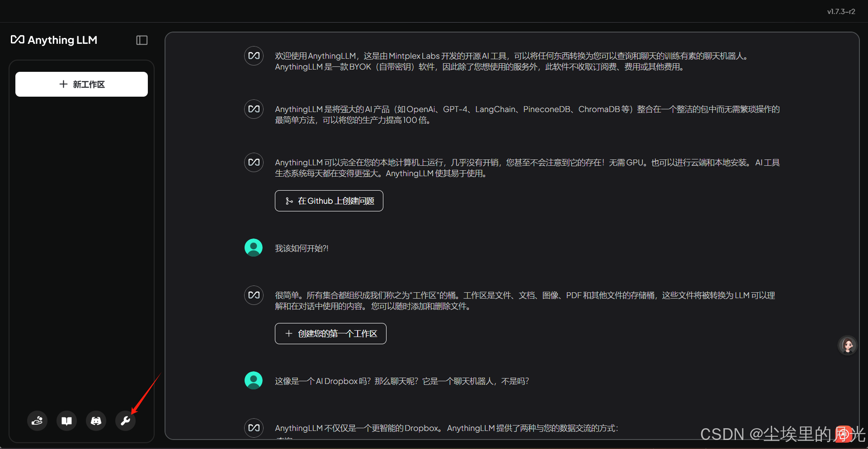Open the documentation book icon

coord(67,421)
